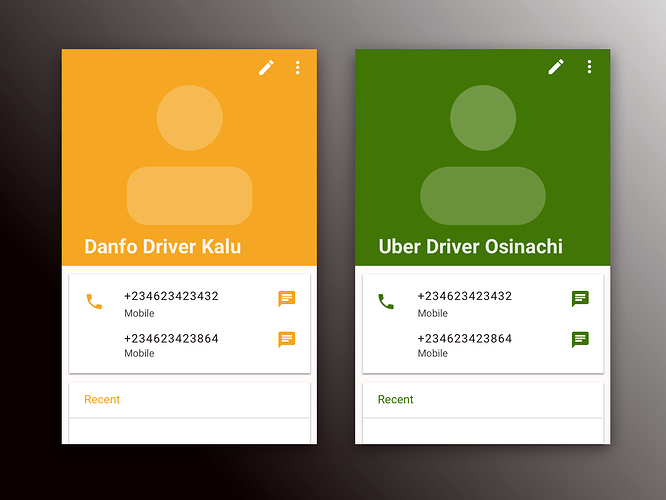This screenshot has width=666, height=500.
Task: Call +234623423432 on Danfo Driver Kalu card
Action: (171, 296)
